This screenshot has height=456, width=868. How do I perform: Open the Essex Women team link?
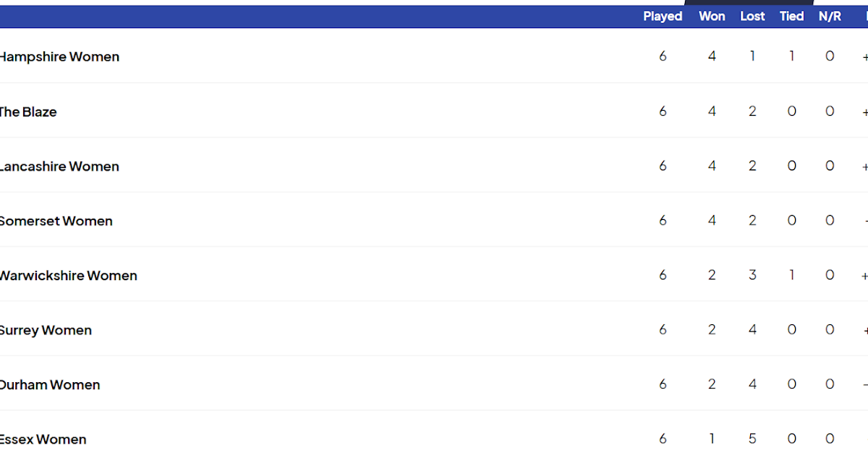[x=43, y=439]
